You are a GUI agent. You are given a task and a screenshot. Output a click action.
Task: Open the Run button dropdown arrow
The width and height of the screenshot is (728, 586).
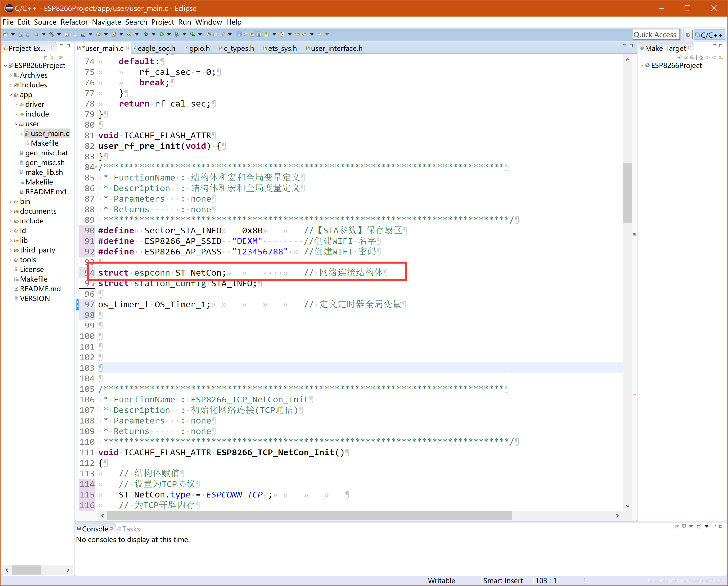pos(169,35)
